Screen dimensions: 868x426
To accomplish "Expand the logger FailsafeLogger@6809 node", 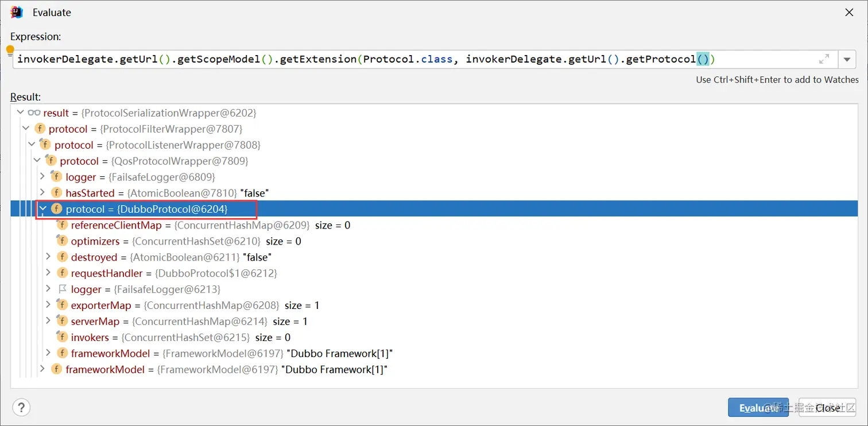I will [x=42, y=176].
